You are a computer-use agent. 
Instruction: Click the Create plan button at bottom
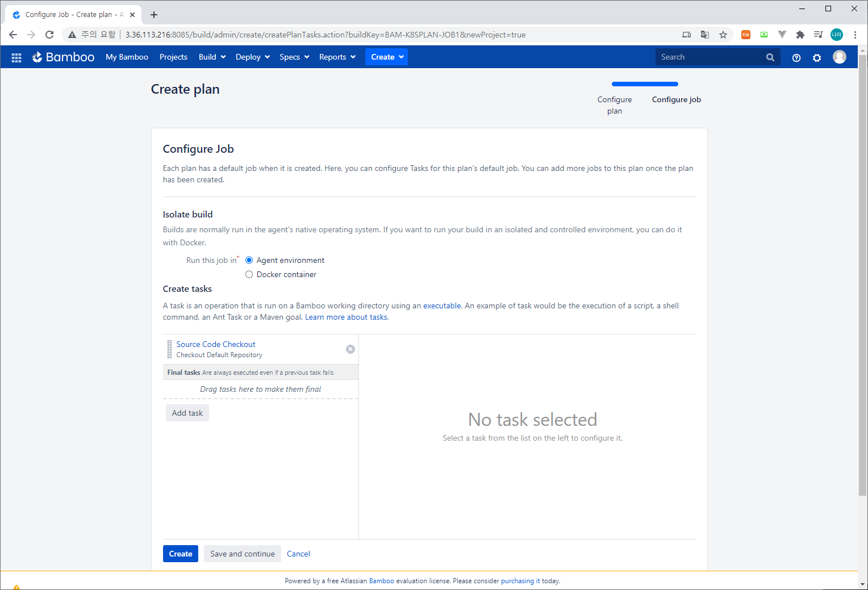[181, 554]
